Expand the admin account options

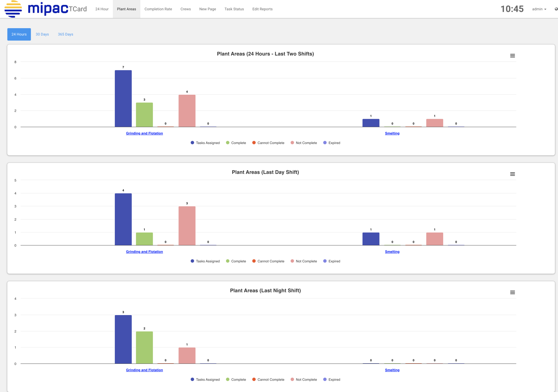[x=539, y=9]
